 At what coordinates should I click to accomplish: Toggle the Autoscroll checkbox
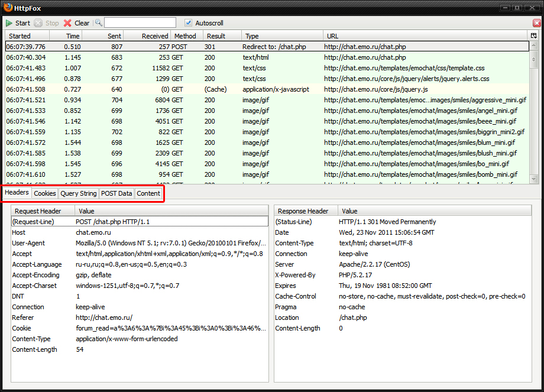pyautogui.click(x=188, y=23)
